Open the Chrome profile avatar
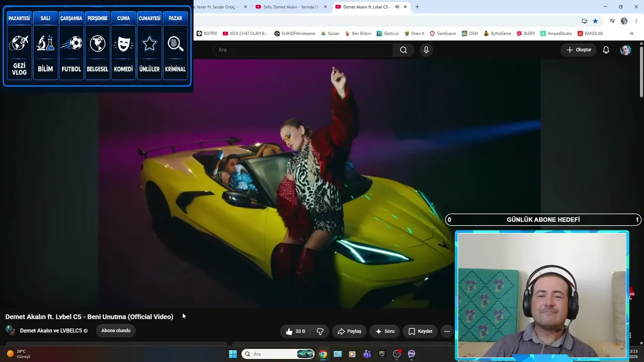 pyautogui.click(x=624, y=21)
